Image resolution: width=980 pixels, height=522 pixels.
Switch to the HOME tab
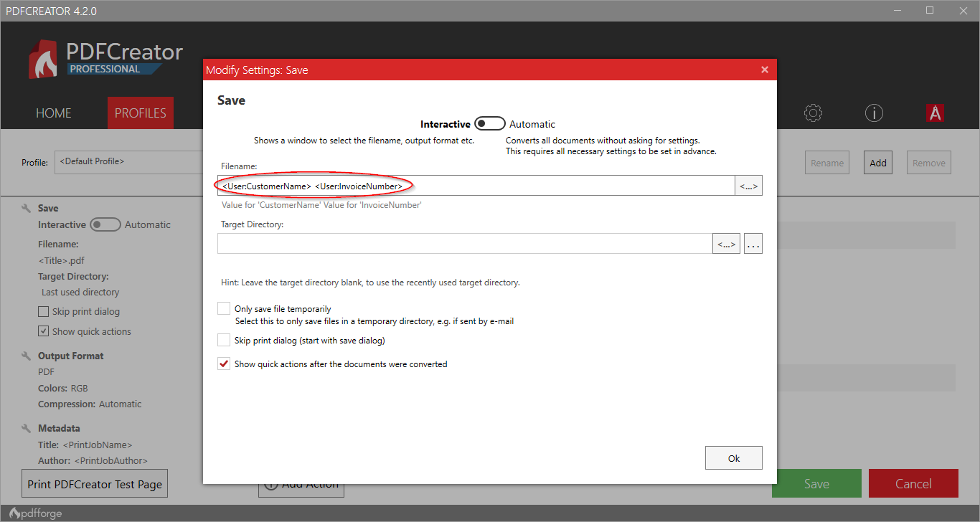[x=53, y=113]
